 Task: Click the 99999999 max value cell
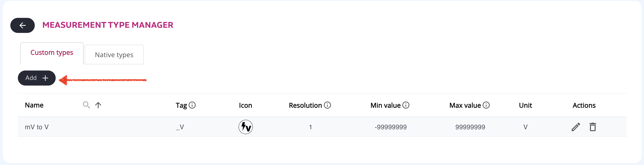pos(470,127)
